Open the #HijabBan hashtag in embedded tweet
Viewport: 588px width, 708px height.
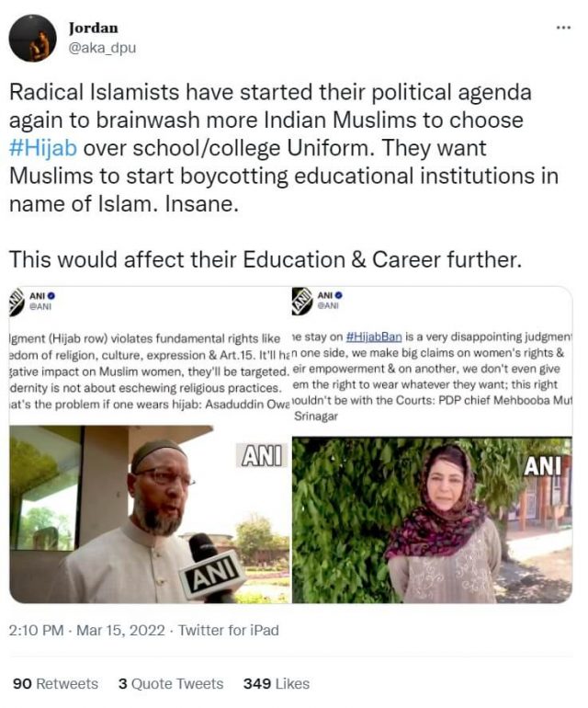[373, 337]
